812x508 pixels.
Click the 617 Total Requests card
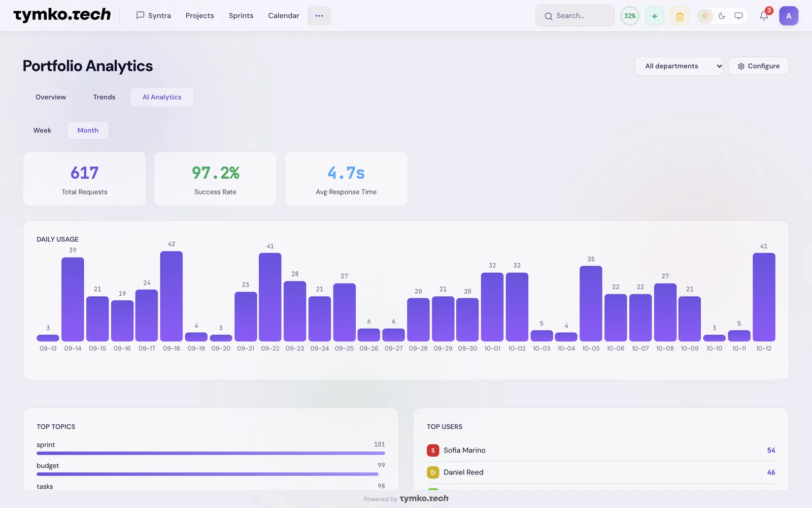point(84,179)
